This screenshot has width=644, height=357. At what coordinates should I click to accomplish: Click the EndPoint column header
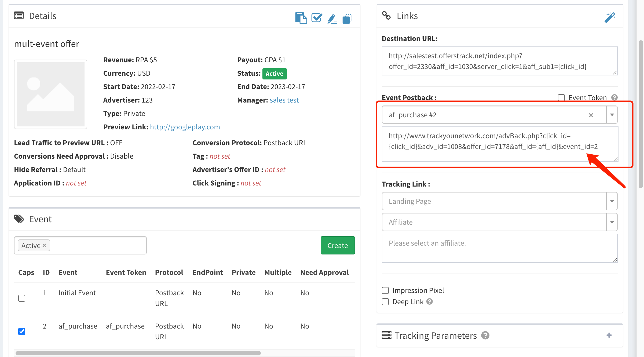click(x=208, y=272)
